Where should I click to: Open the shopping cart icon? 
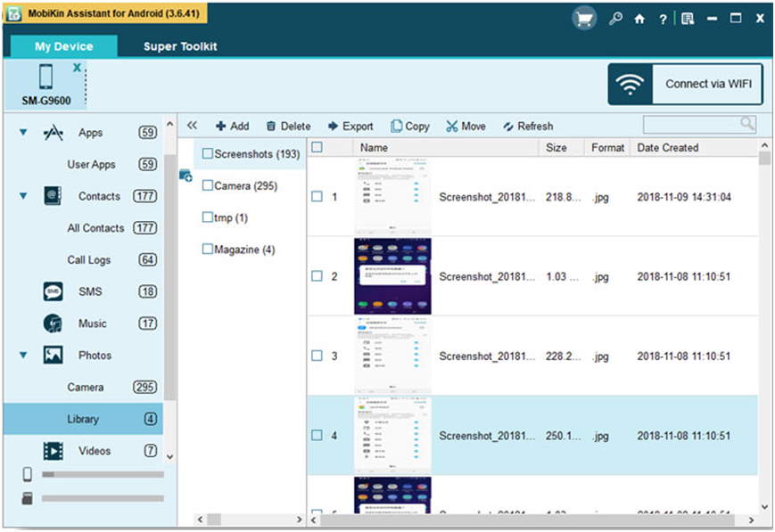(584, 19)
